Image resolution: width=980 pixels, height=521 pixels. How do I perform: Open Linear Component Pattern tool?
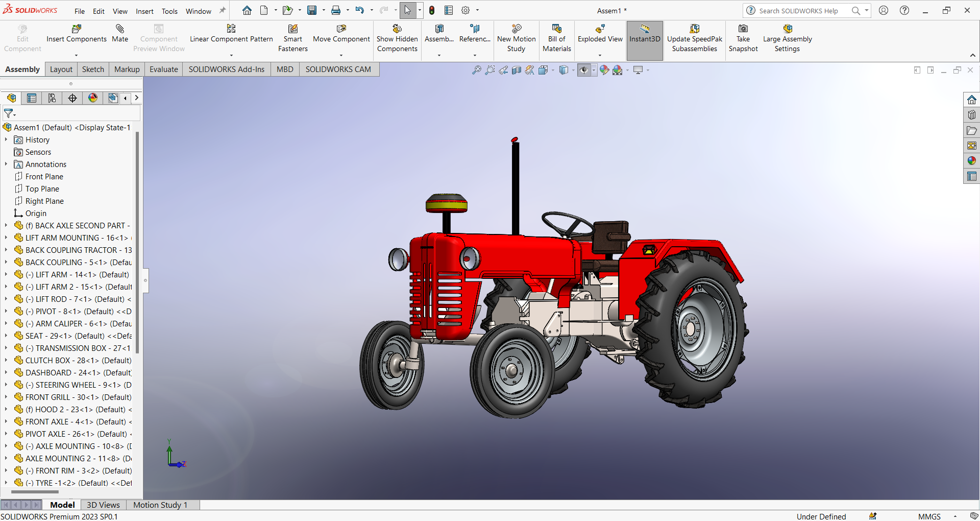tap(231, 34)
